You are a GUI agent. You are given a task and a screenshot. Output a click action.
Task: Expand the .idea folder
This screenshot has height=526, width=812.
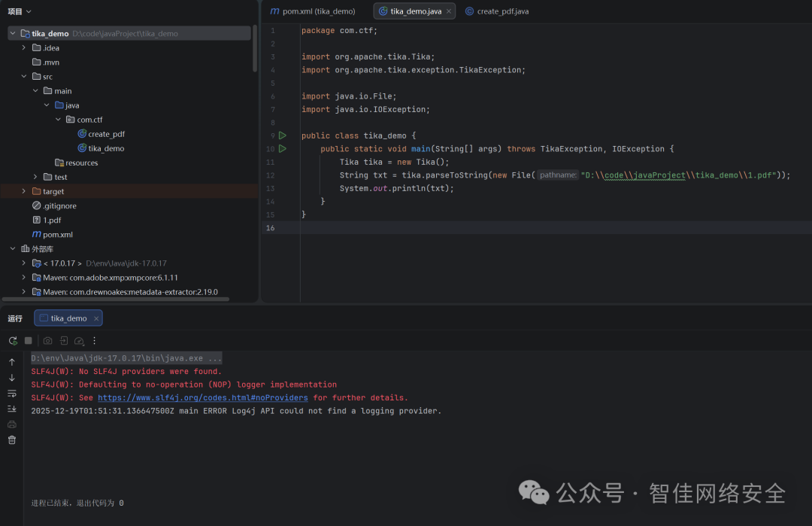coord(24,48)
